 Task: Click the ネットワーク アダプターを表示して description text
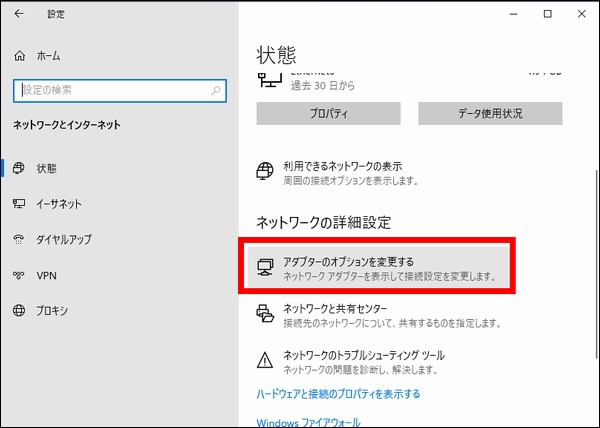coord(390,276)
